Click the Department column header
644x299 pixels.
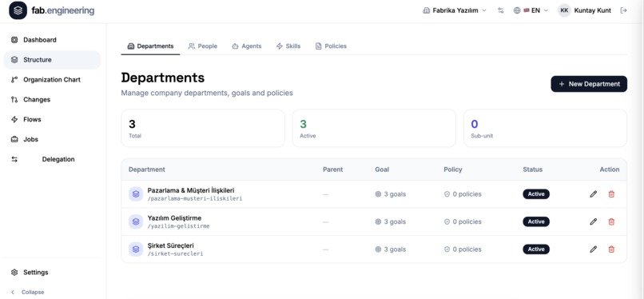pyautogui.click(x=147, y=169)
